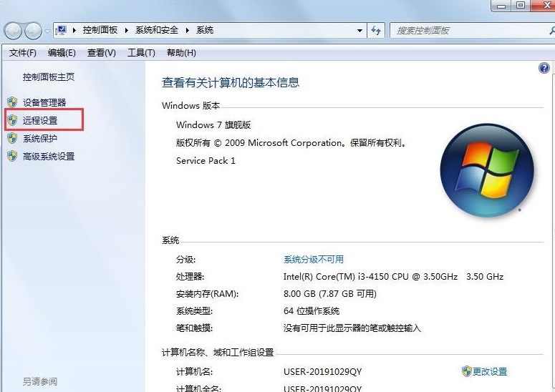This screenshot has width=555, height=392.
Task: Click the Forward arrow navigation button
Action: coord(34,31)
